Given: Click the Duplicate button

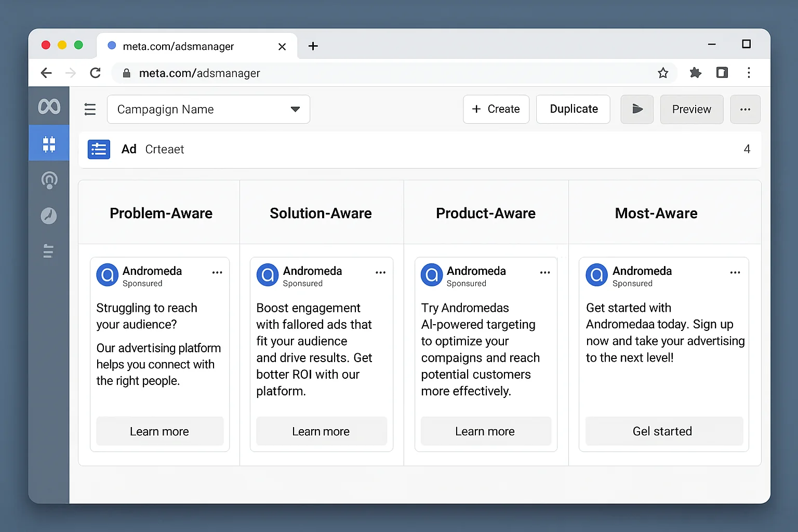Looking at the screenshot, I should [573, 109].
